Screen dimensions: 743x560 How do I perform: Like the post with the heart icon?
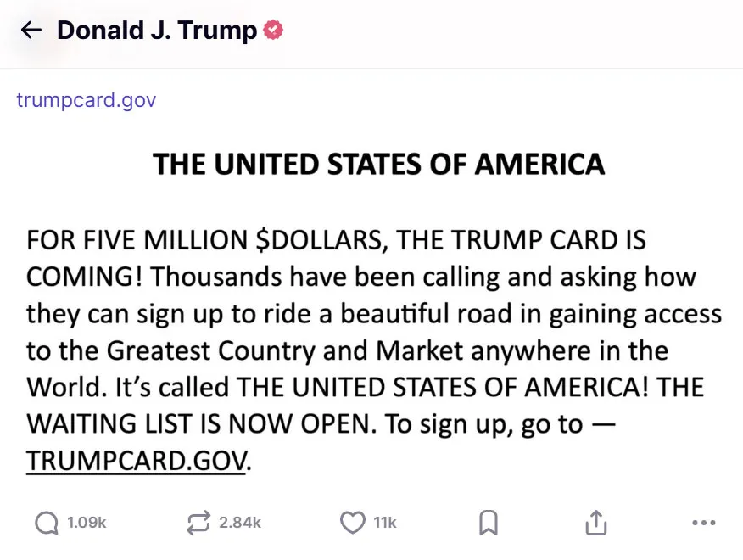(x=353, y=523)
